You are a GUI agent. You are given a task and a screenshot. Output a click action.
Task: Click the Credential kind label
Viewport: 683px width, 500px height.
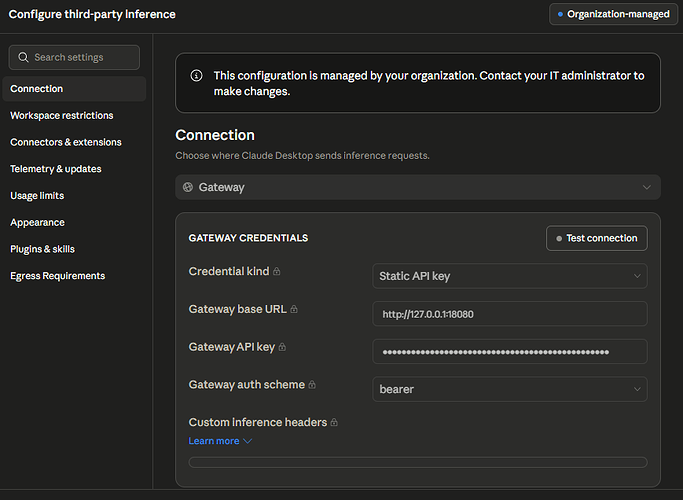coord(229,271)
